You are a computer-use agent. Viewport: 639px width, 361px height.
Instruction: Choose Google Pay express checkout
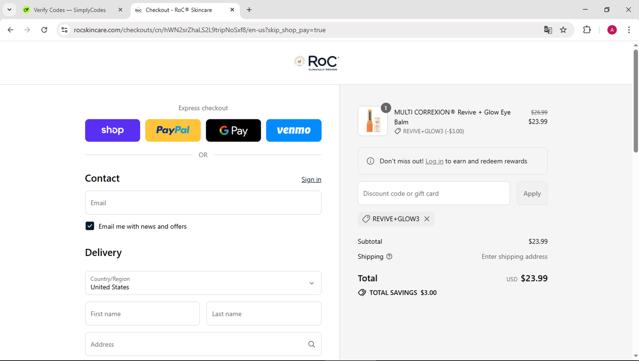click(233, 130)
